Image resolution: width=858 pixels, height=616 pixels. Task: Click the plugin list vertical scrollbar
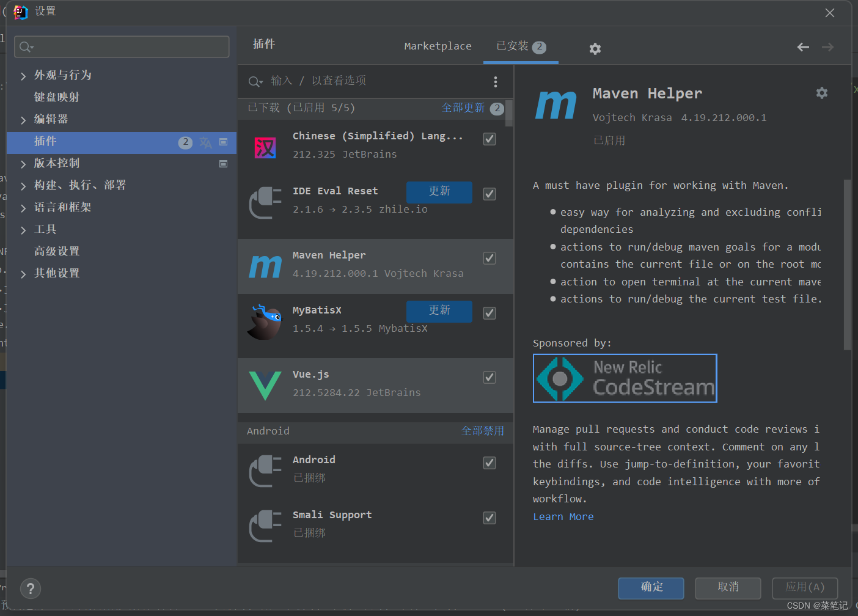pos(509,114)
